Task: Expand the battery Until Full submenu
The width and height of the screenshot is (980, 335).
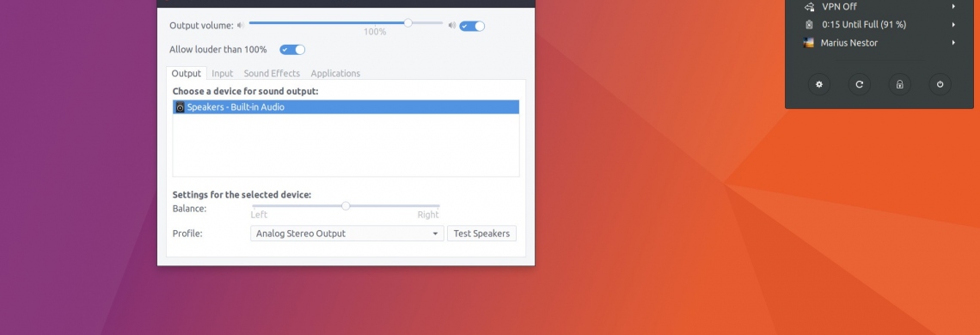Action: tap(953, 24)
